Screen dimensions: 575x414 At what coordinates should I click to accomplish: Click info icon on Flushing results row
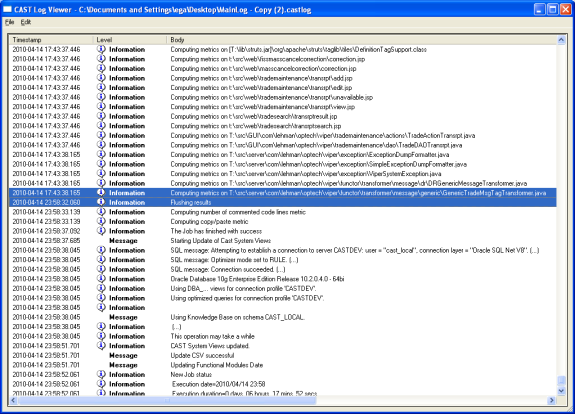click(x=101, y=202)
